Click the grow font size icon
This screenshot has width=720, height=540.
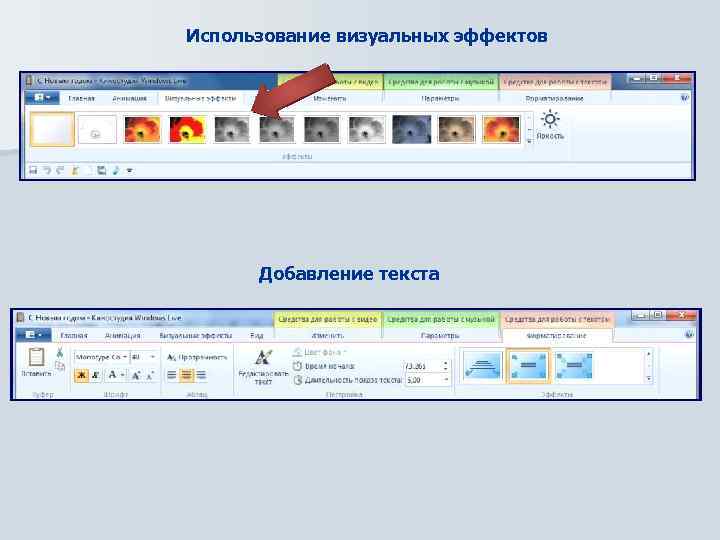pyautogui.click(x=136, y=375)
